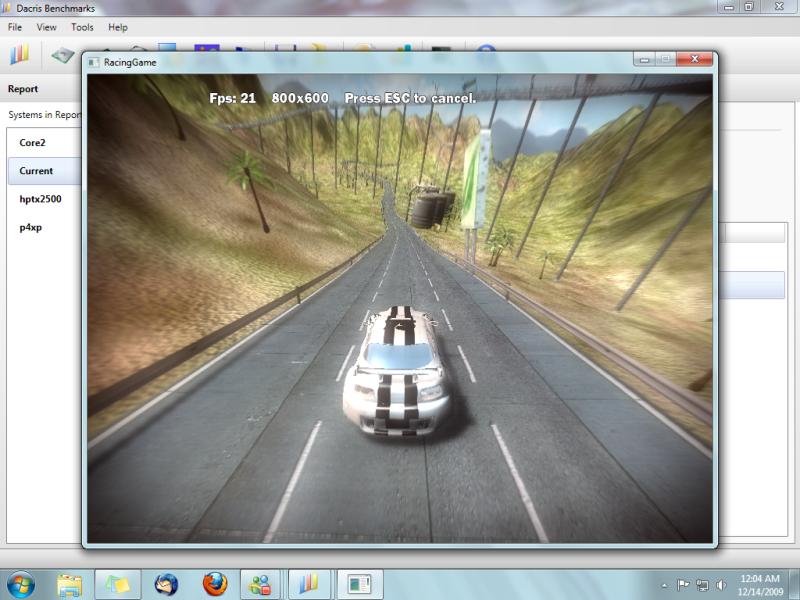
Task: Select the Report tab header
Action: 23,89
